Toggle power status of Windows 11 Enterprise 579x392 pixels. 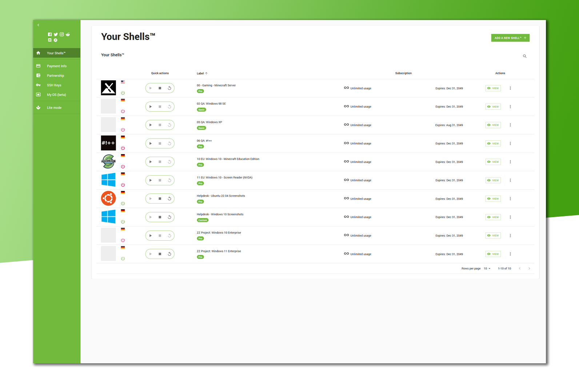click(x=123, y=259)
